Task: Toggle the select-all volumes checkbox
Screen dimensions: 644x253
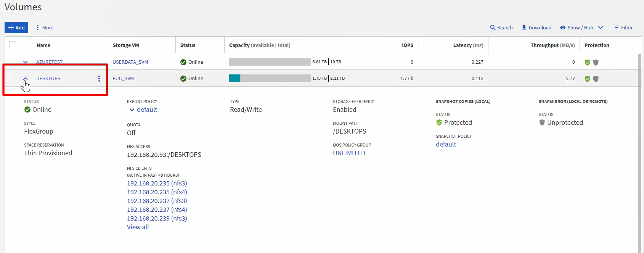Action: click(13, 45)
